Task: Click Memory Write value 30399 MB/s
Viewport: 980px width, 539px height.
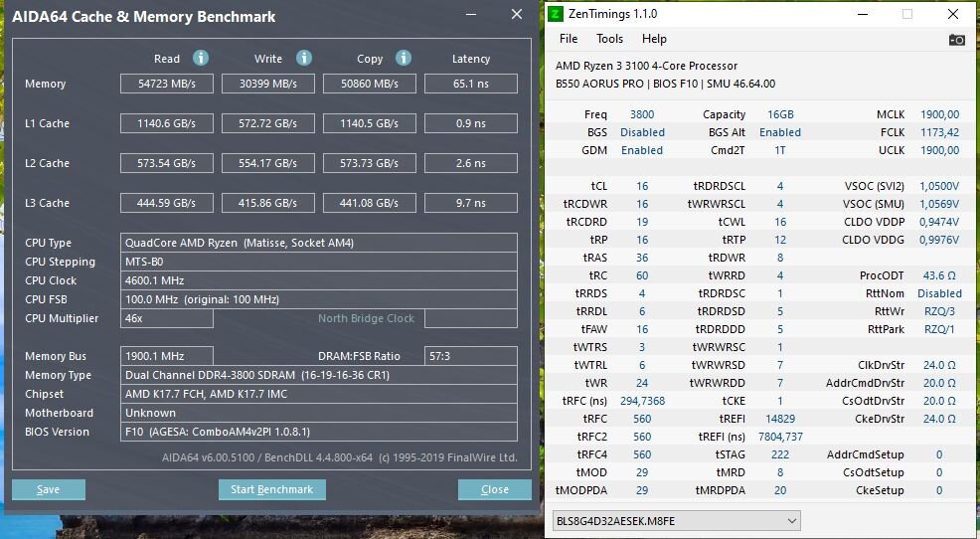Action: click(x=268, y=84)
